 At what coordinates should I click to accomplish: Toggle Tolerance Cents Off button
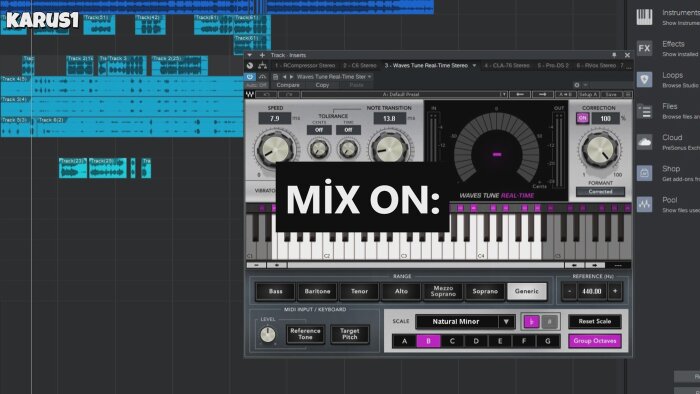point(319,130)
